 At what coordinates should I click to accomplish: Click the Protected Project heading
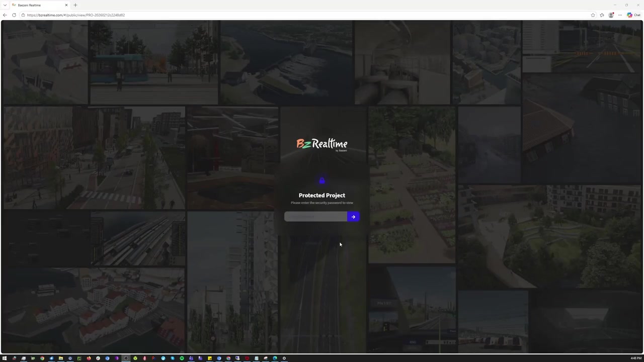tap(322, 195)
